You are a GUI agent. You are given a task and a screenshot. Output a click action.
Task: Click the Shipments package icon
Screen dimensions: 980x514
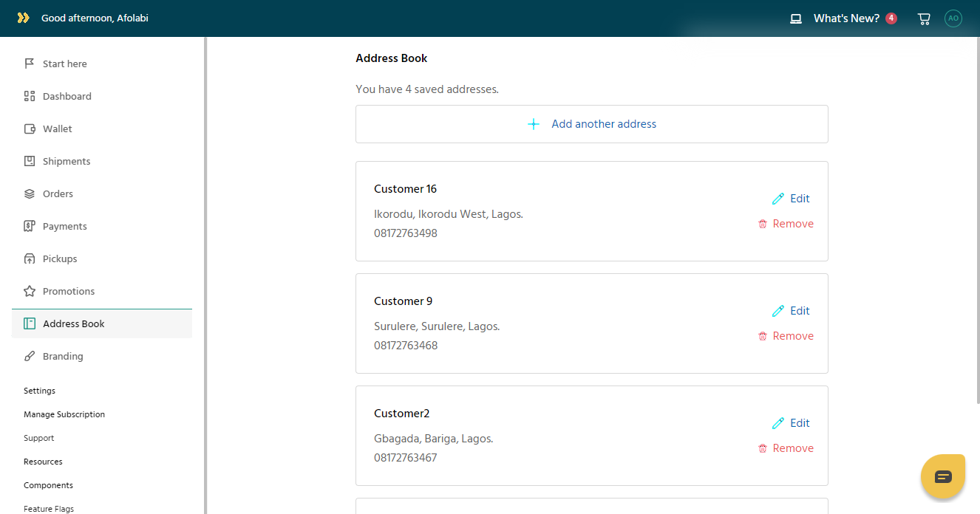(30, 161)
